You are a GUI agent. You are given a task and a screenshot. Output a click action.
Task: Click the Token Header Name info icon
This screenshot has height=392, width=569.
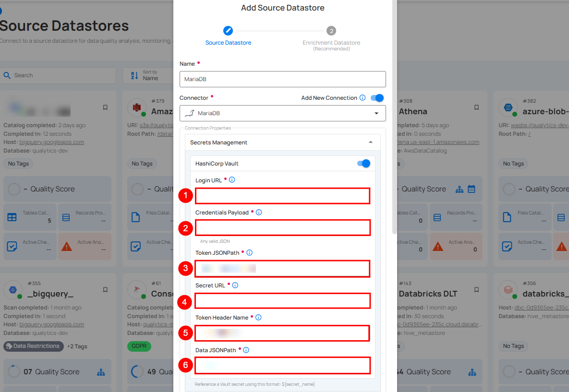tap(258, 317)
